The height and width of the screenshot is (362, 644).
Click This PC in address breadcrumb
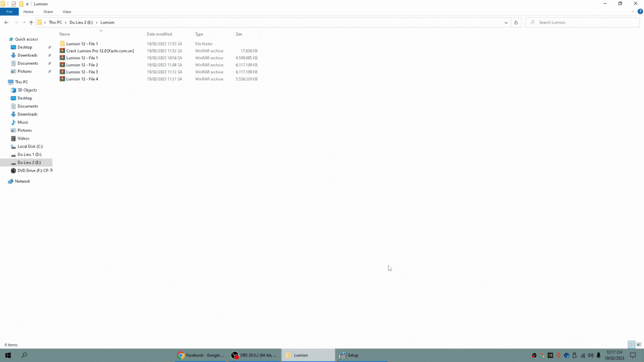pyautogui.click(x=55, y=22)
